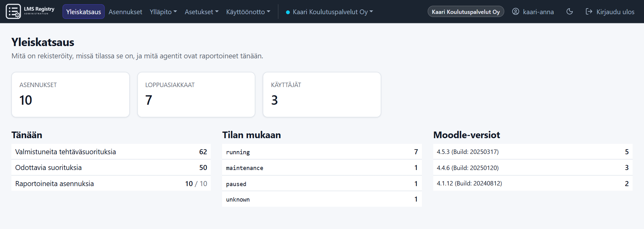Click the running status row
The height and width of the screenshot is (229, 644).
(322, 152)
